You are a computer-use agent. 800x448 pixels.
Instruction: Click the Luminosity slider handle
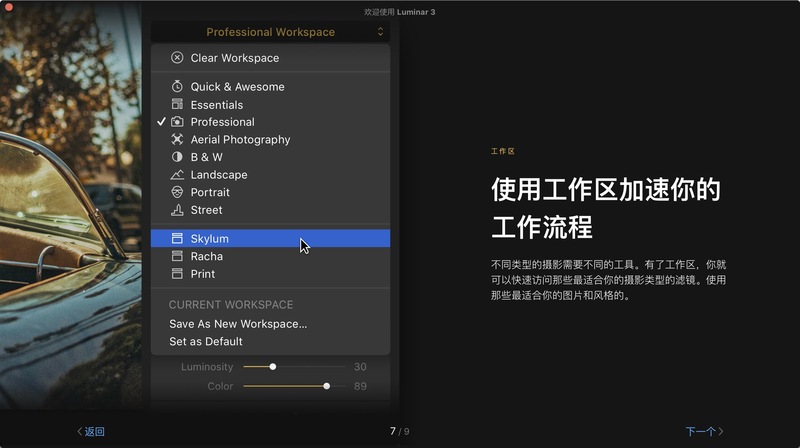[273, 366]
